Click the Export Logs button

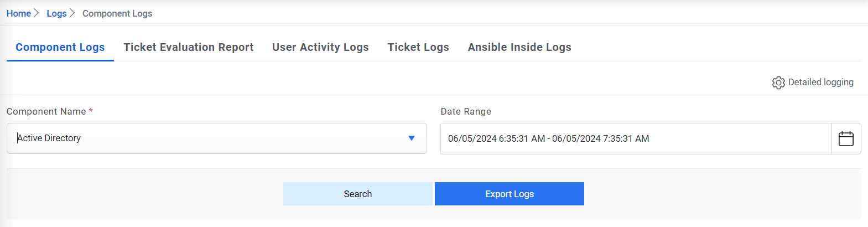point(509,194)
